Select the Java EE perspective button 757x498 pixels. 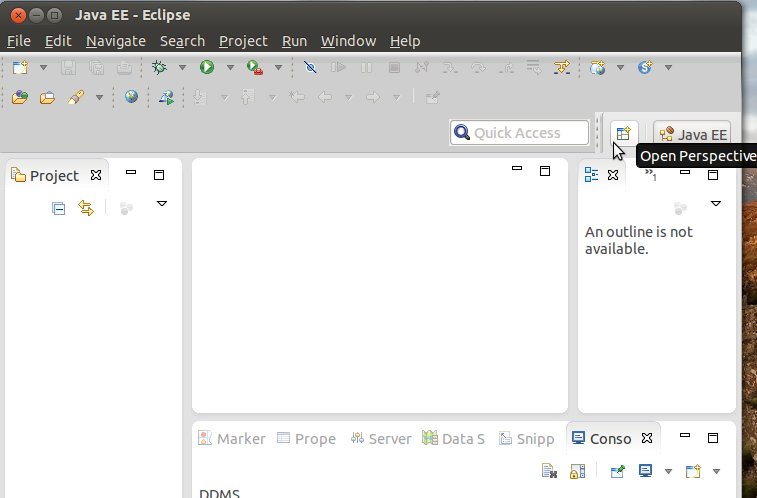click(x=692, y=134)
